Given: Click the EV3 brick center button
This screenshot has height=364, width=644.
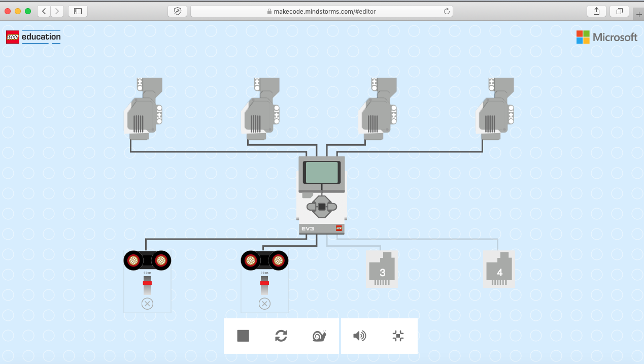Looking at the screenshot, I should pos(322,207).
